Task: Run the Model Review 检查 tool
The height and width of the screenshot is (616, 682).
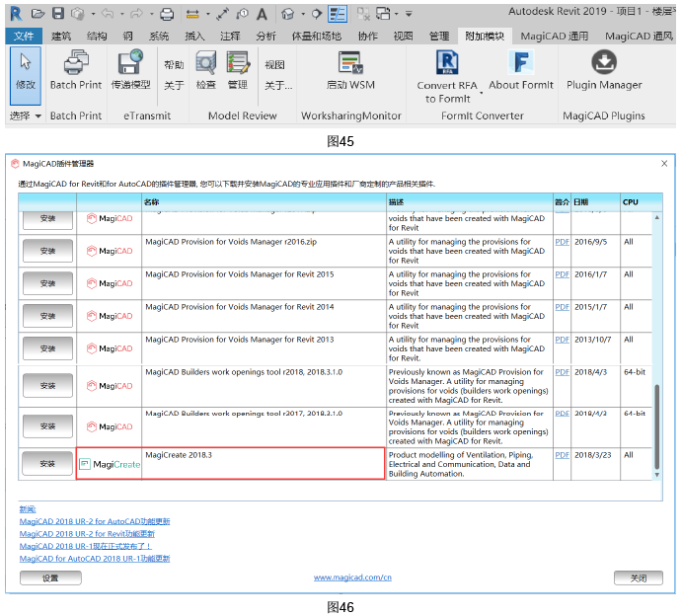Action: (x=205, y=62)
